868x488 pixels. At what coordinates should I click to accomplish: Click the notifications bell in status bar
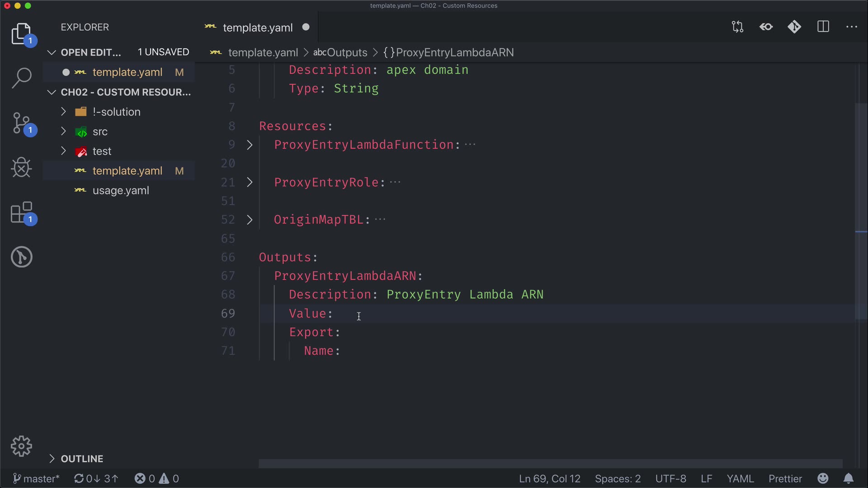(849, 479)
